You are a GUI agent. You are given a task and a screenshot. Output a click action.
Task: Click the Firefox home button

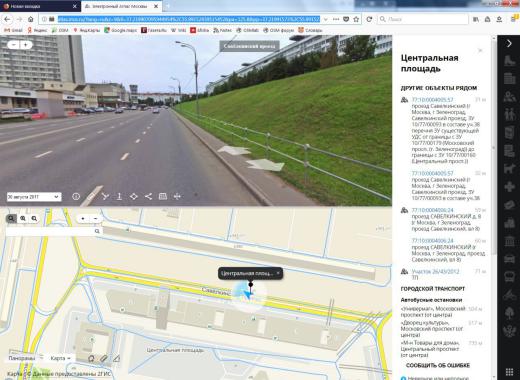coord(31,19)
